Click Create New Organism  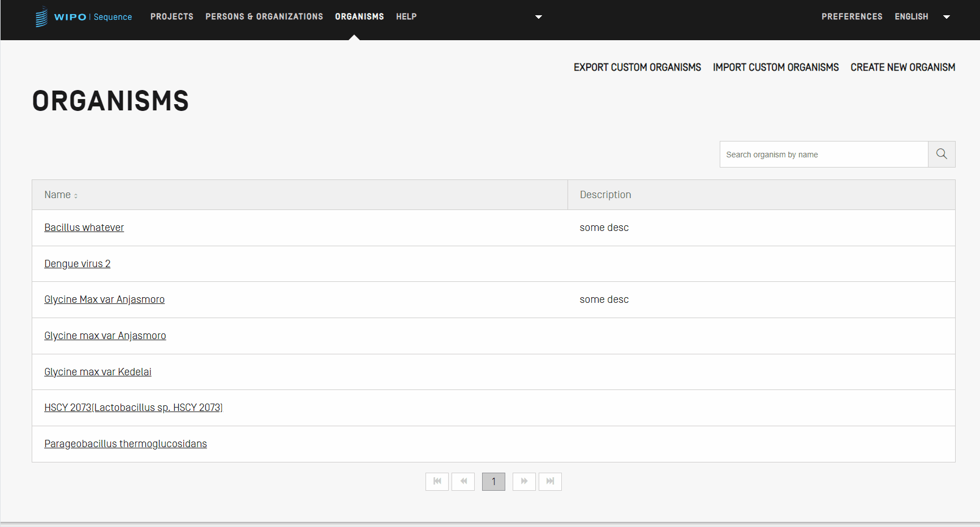pyautogui.click(x=902, y=67)
